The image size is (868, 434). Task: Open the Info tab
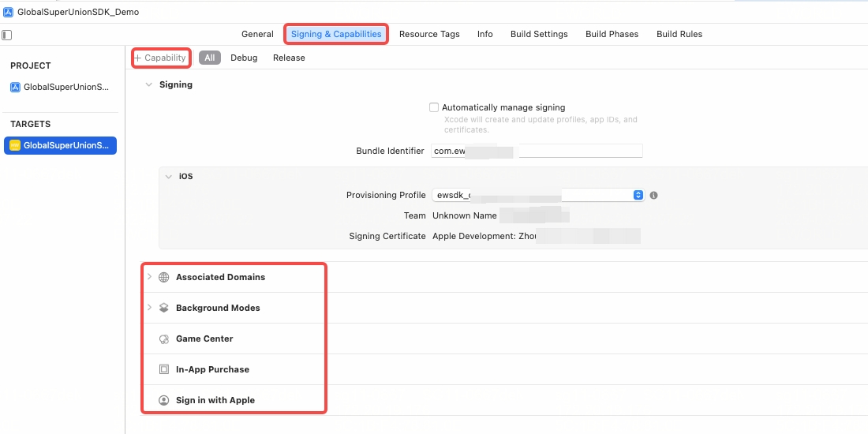click(x=485, y=34)
